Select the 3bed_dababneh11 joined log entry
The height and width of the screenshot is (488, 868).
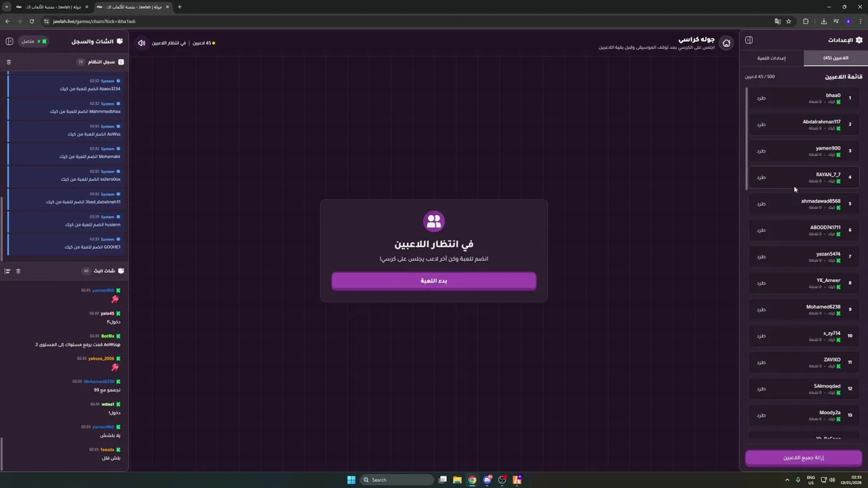coord(65,198)
